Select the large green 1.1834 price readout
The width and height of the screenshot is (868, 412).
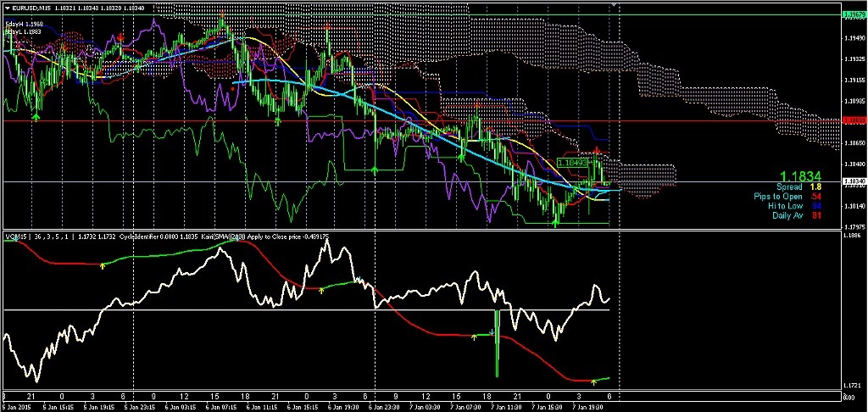[801, 175]
